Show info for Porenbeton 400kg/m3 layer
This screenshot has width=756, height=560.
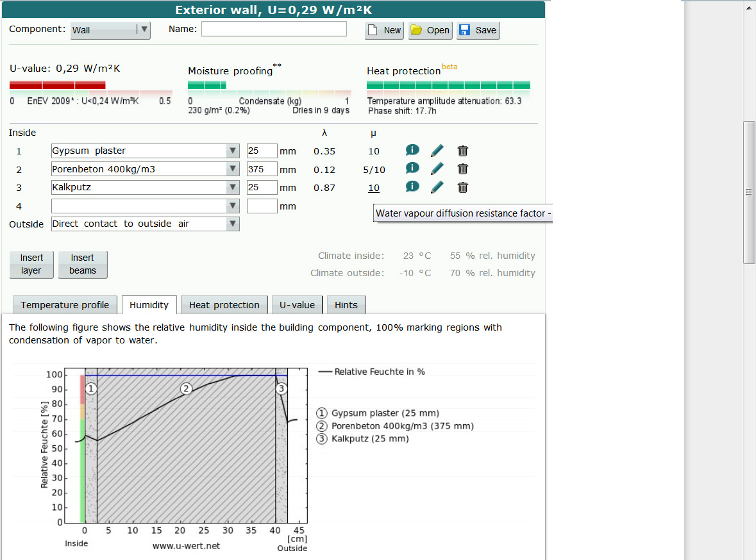[412, 168]
